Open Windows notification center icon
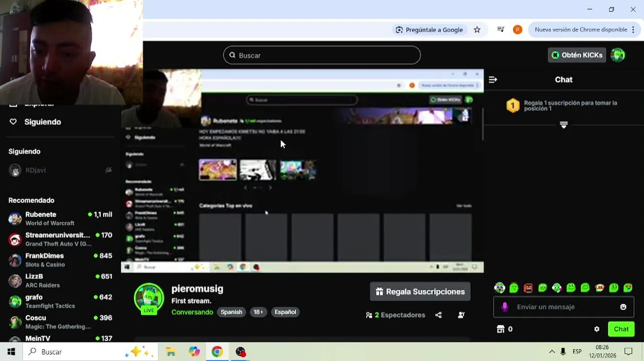 pyautogui.click(x=628, y=352)
